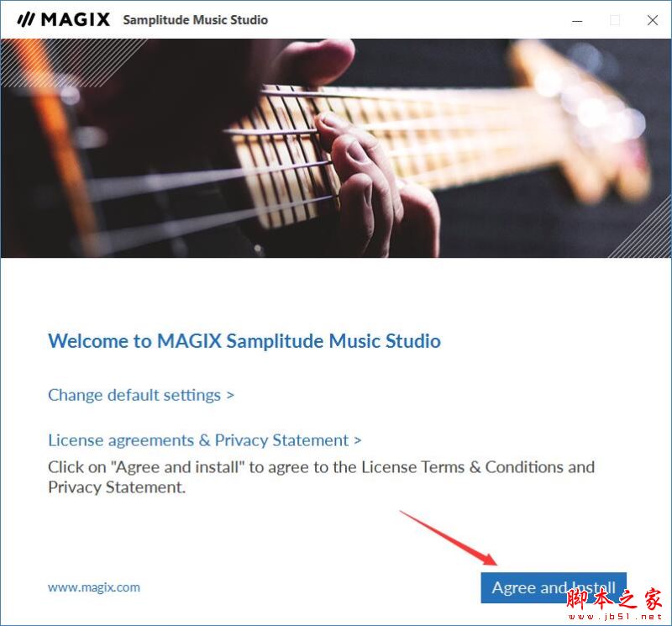Click the guitar banner image
The image size is (672, 626).
[x=336, y=149]
